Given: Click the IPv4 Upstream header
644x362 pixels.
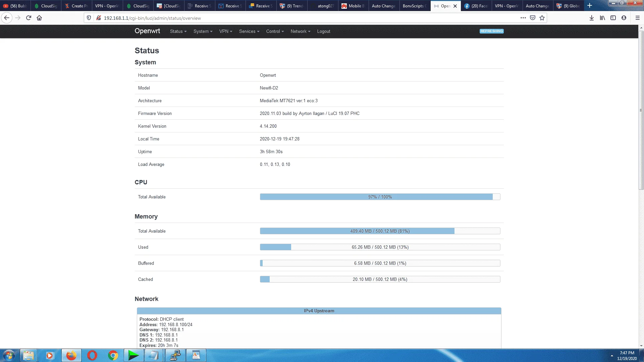Looking at the screenshot, I should (319, 311).
